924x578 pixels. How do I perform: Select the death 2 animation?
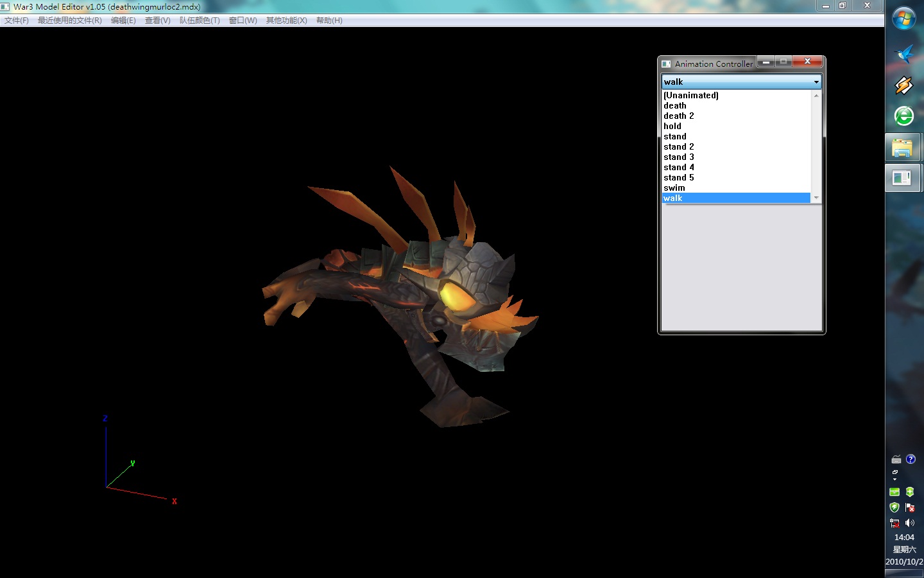(x=737, y=116)
